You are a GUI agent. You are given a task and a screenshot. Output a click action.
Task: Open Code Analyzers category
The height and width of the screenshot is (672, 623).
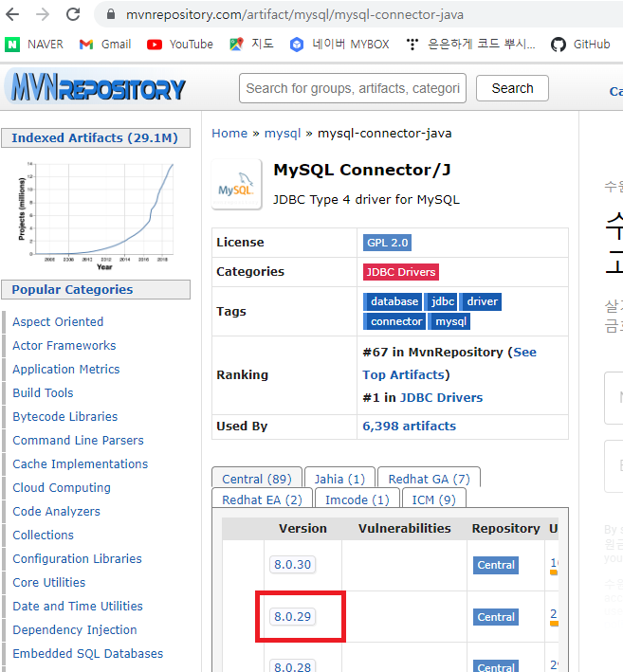tap(56, 511)
